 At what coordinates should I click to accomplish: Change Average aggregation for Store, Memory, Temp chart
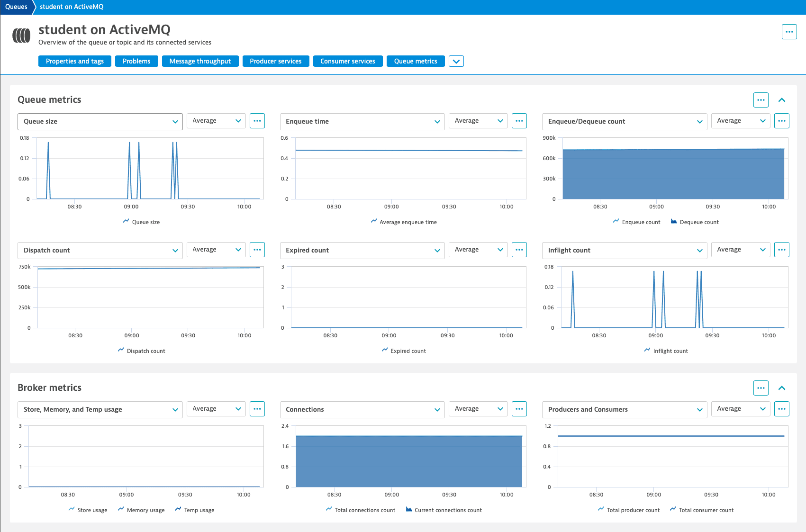click(216, 409)
